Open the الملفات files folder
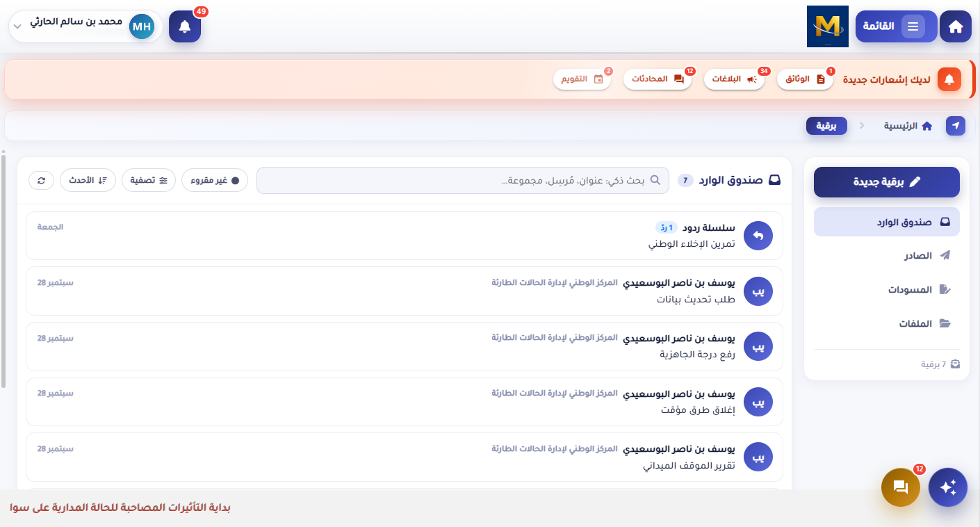The image size is (980, 527). pos(887,323)
